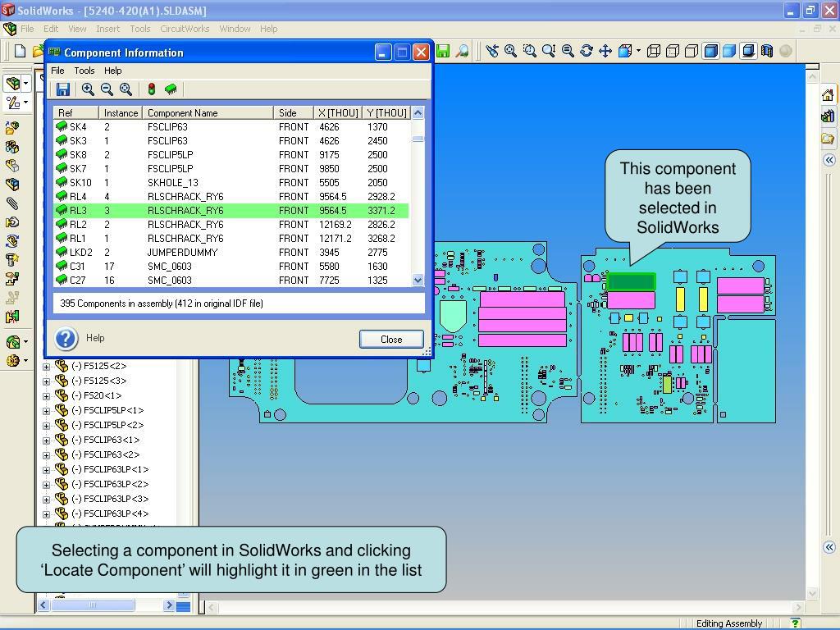
Task: Open the File Explorer task pane tab
Action: [x=828, y=139]
